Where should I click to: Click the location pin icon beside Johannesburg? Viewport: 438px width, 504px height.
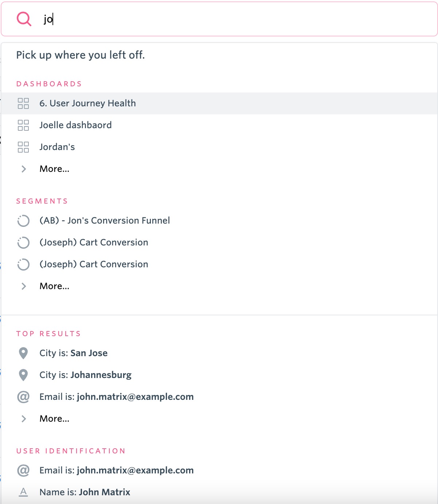[23, 375]
